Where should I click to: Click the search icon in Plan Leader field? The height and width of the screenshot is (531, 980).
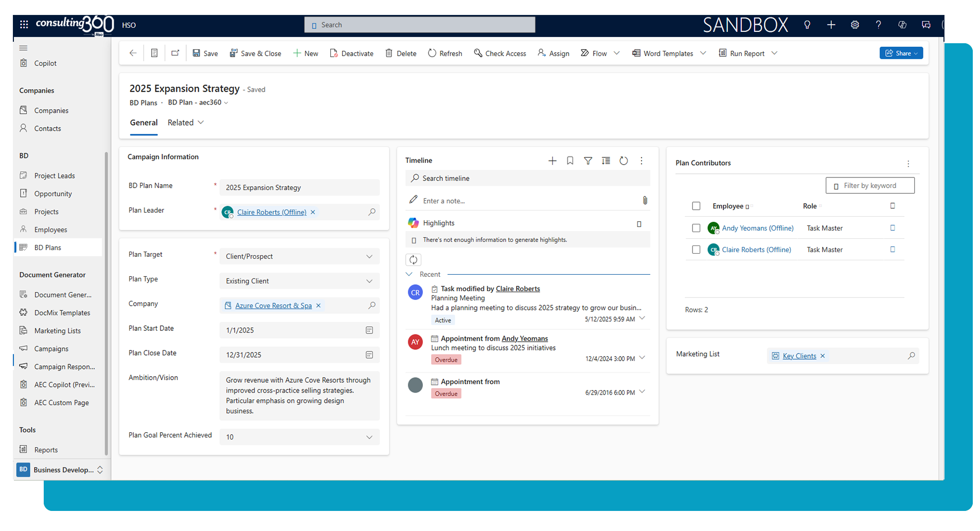[x=371, y=212]
